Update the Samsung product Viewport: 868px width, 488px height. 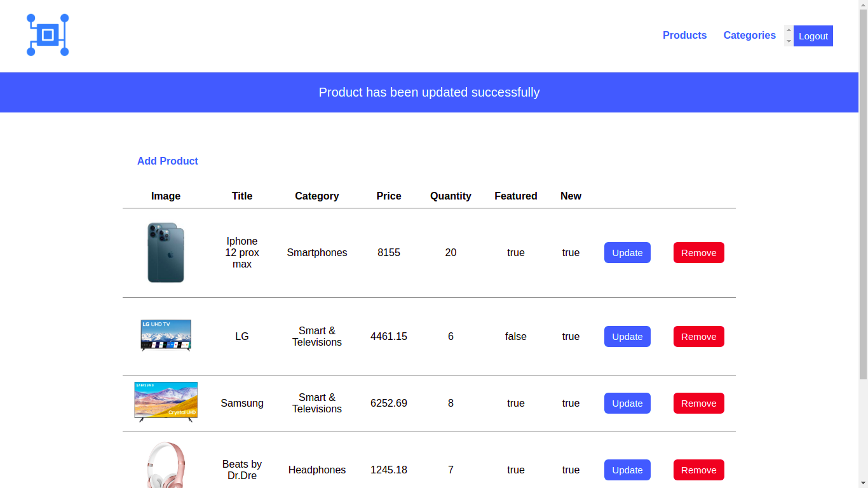click(627, 403)
